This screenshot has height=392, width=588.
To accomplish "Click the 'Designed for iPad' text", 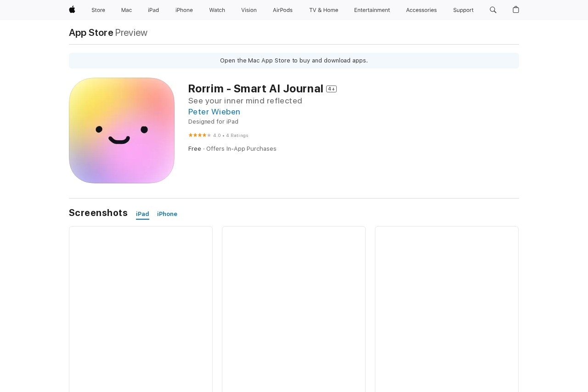I will coord(213,122).
